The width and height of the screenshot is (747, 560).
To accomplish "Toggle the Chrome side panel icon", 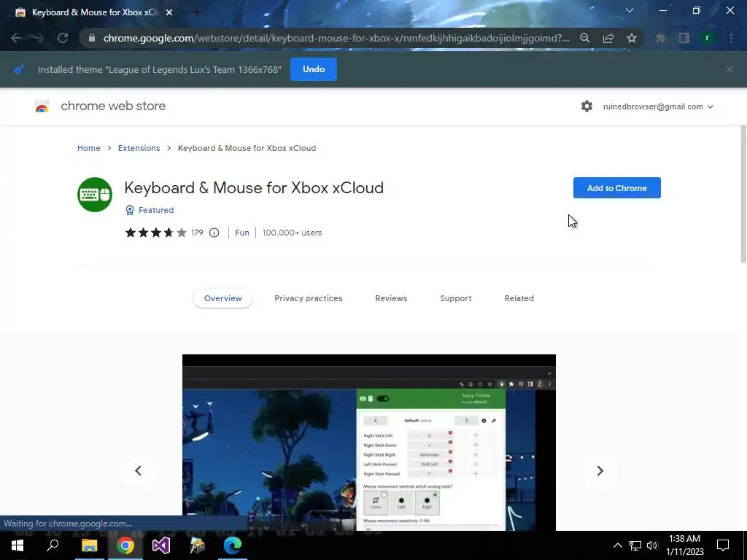I will [684, 38].
